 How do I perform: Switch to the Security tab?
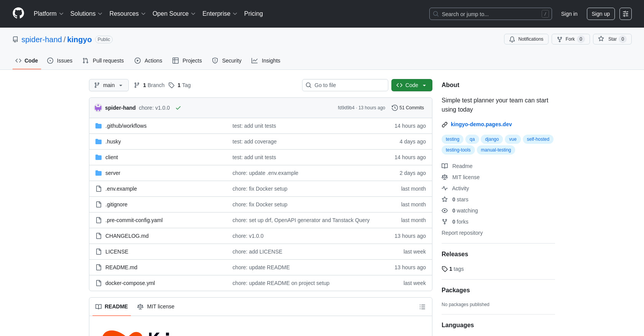tap(227, 61)
